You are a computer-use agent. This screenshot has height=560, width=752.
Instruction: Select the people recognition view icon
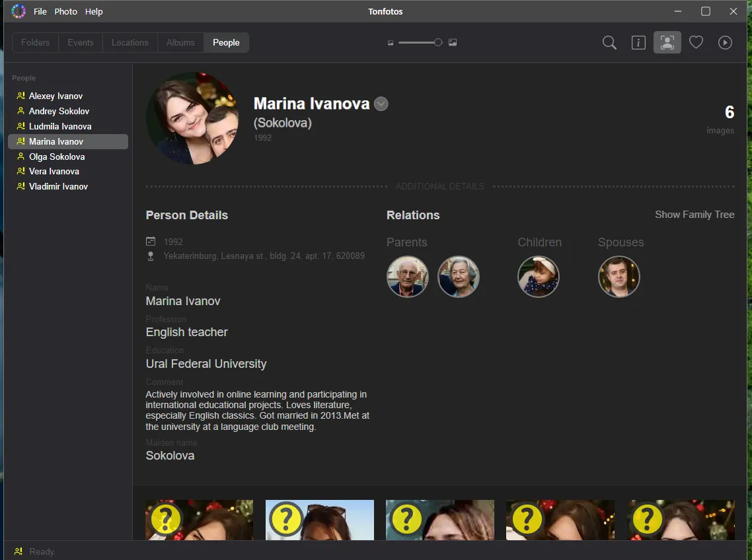click(x=667, y=42)
